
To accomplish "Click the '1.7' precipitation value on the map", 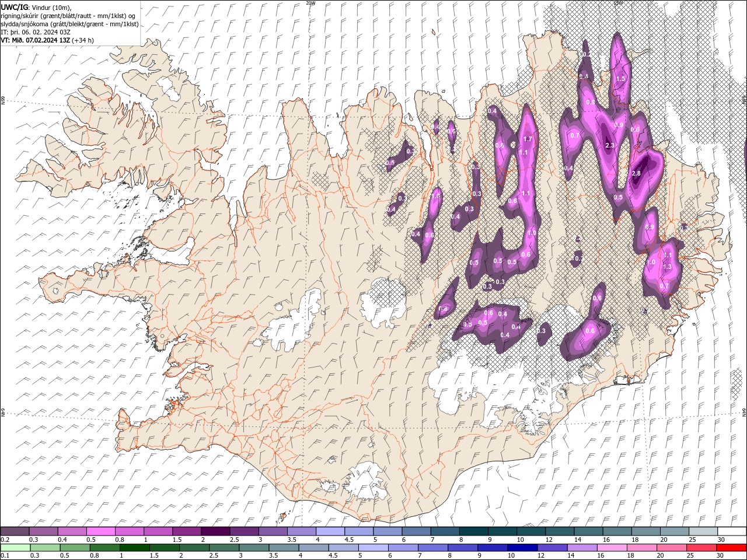I will point(528,139).
